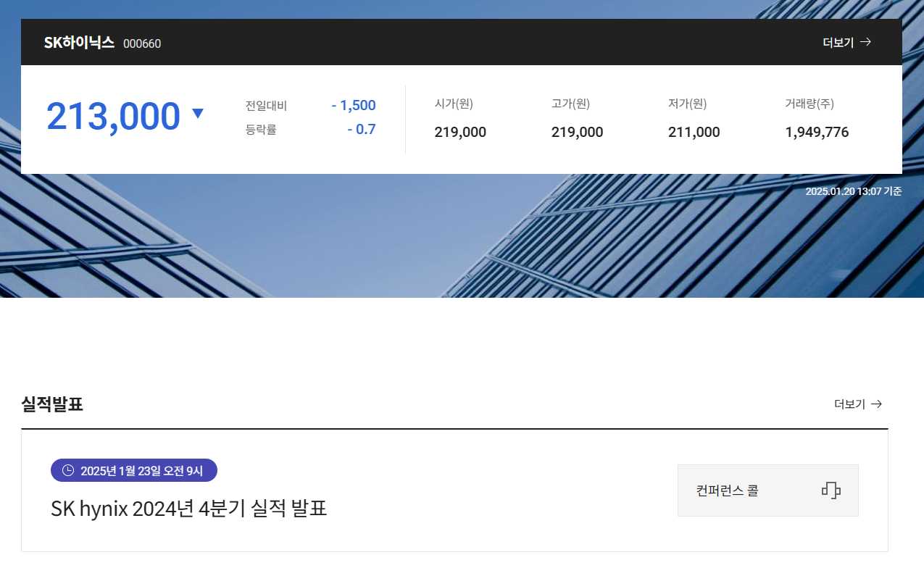
Task: Click the change value - 1,500
Action: click(354, 105)
